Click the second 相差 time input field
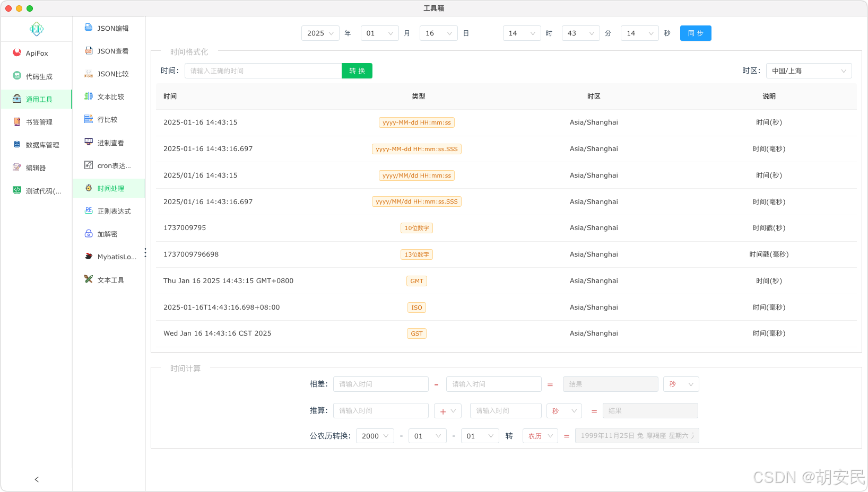Screen dimensions: 868x492 (x=494, y=384)
